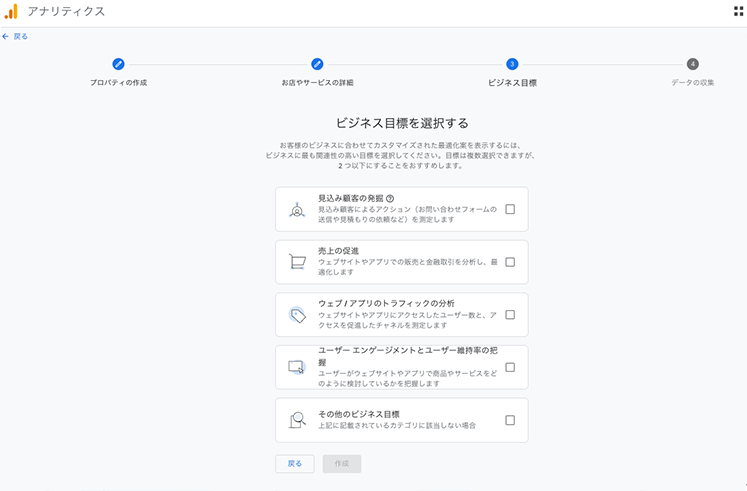This screenshot has height=491, width=747.
Task: Click the その他のビジネス目標 magnifier icon
Action: tap(297, 420)
